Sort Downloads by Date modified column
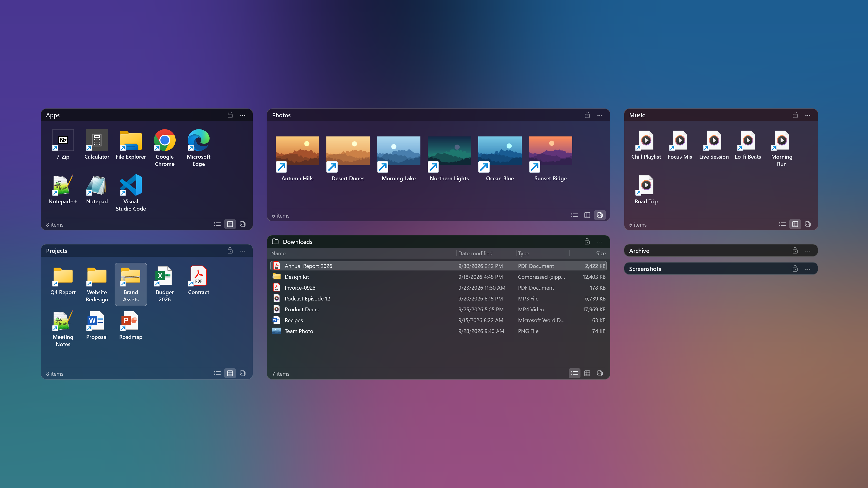 click(486, 253)
